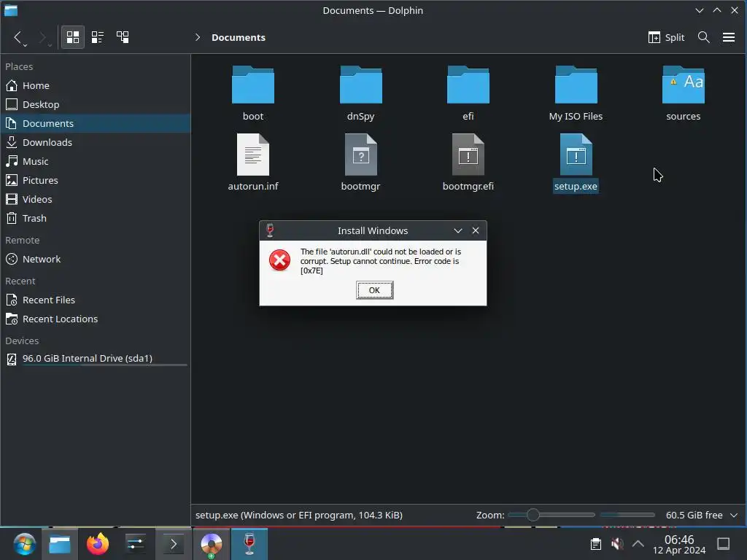Select the efi folder icon

tap(468, 85)
